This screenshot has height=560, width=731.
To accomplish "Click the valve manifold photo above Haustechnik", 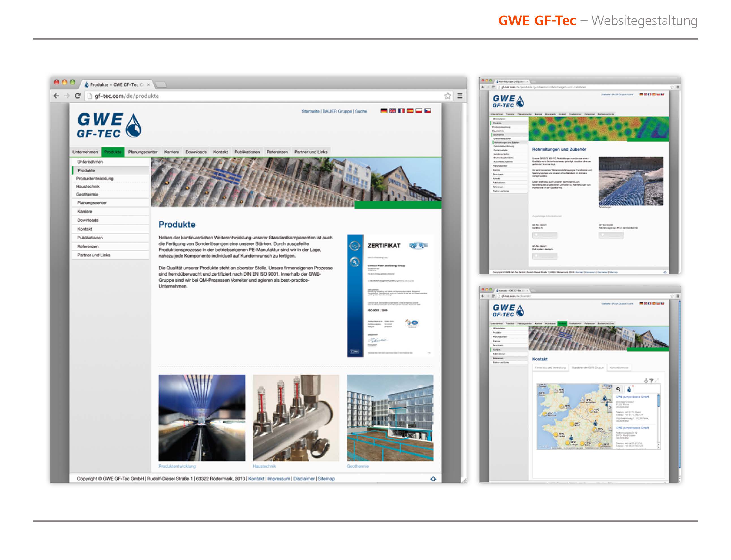I will (296, 418).
